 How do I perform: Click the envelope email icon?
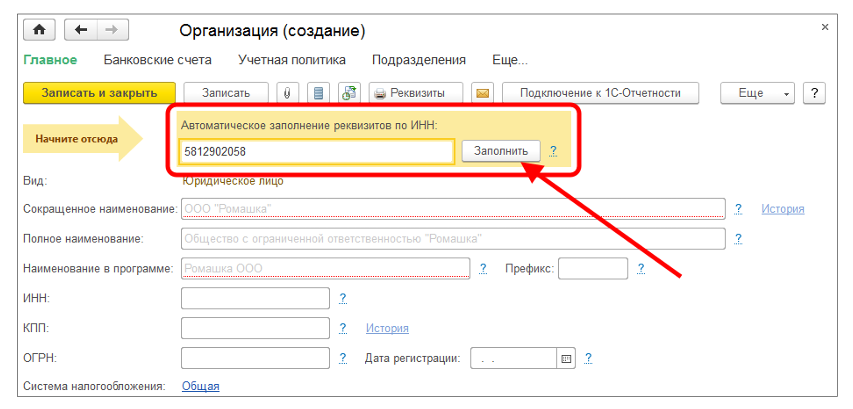tap(482, 93)
